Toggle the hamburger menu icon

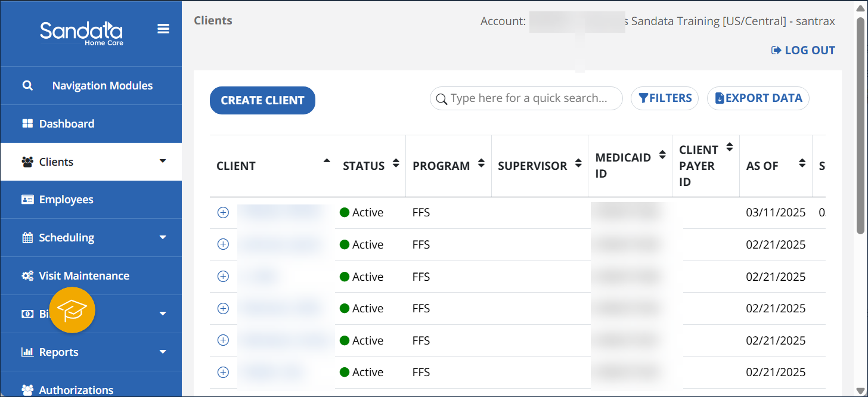tap(163, 29)
